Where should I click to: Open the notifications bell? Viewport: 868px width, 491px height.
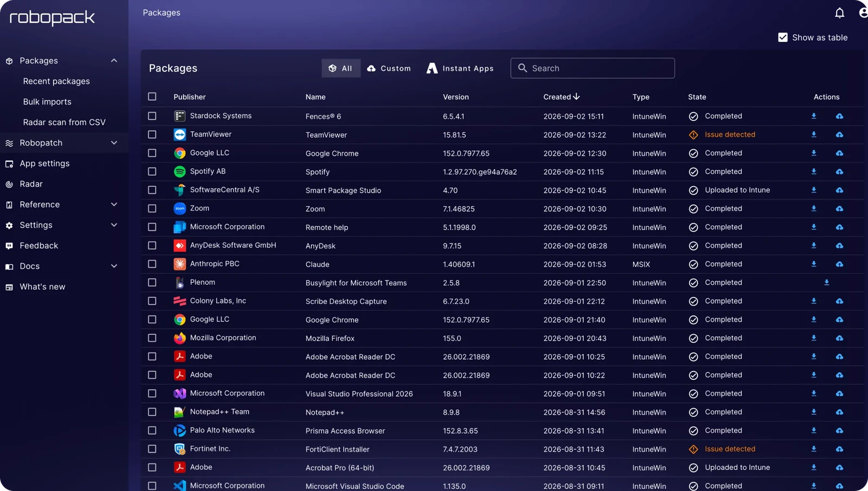pos(839,12)
